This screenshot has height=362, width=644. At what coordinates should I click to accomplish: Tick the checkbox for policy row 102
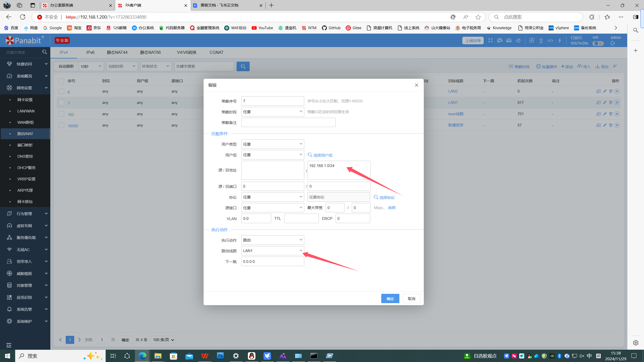pyautogui.click(x=61, y=114)
